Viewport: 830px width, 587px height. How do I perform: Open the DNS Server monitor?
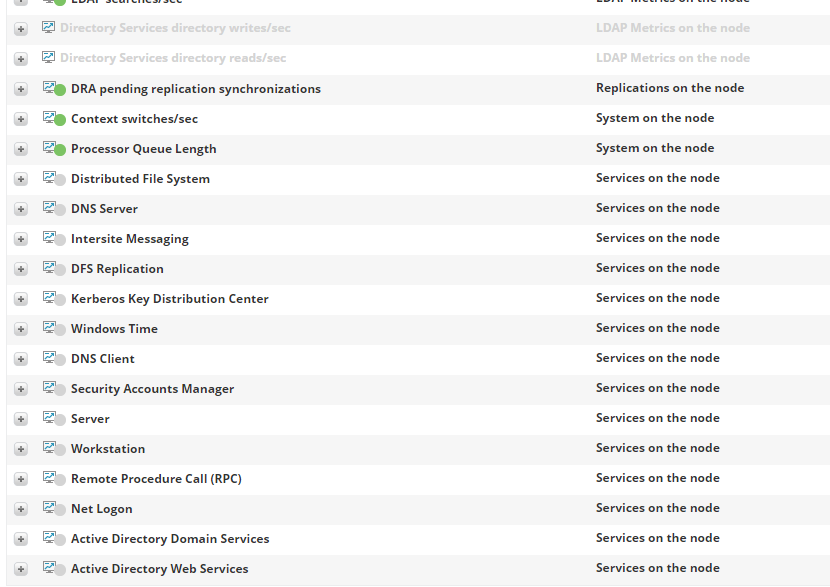point(104,209)
